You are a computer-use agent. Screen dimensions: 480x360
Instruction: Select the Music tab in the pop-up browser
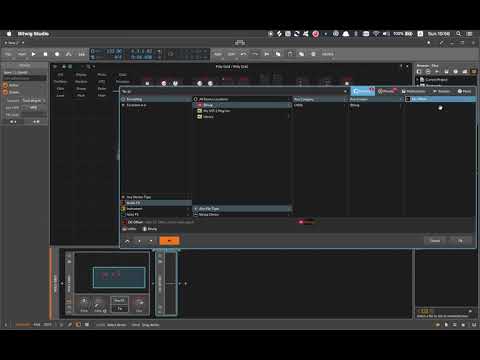click(464, 91)
